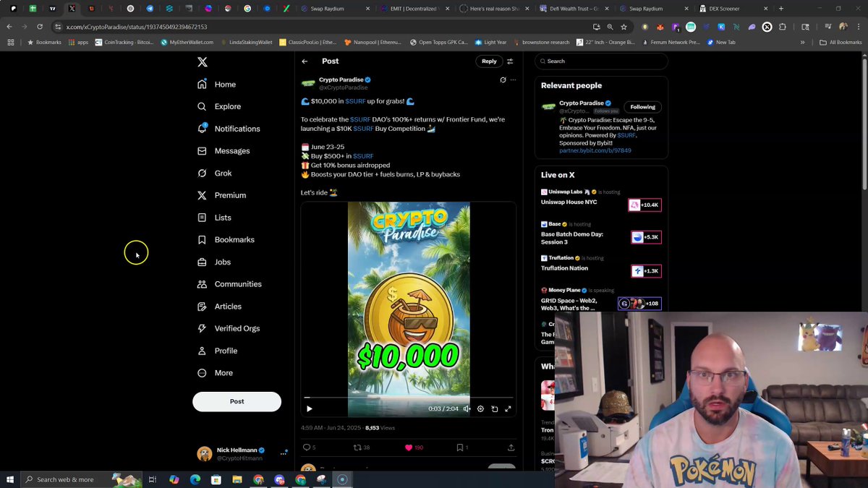The image size is (868, 488).
Task: Click the browser address bar URL
Action: (137, 27)
